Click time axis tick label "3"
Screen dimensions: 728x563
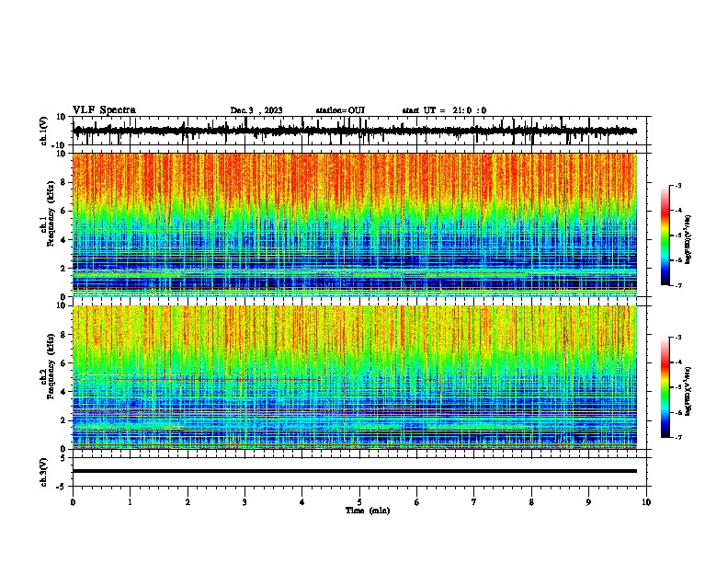(245, 502)
